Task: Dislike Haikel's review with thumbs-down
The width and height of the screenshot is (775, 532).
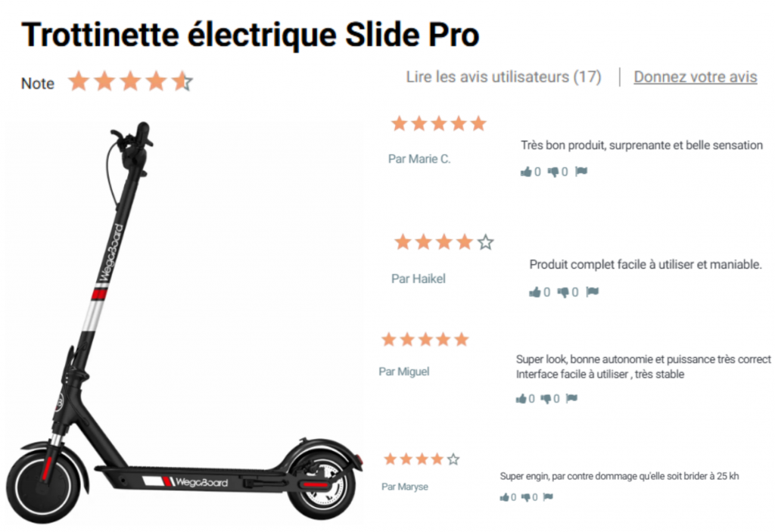Action: pos(563,292)
